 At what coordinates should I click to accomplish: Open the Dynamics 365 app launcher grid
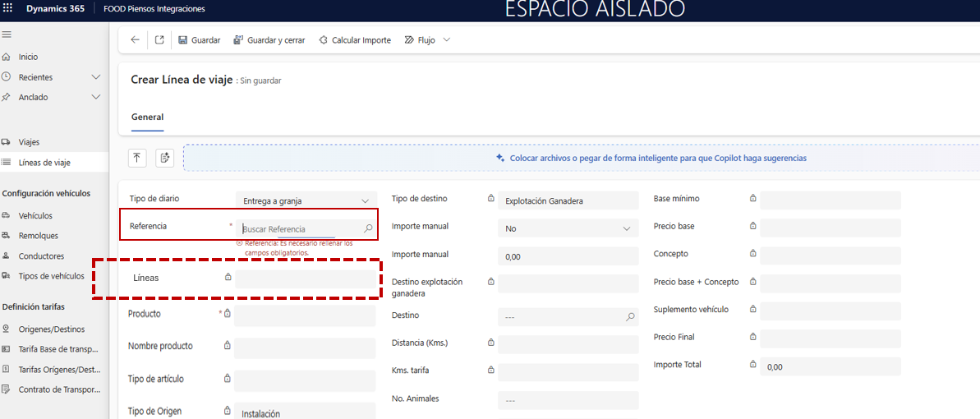click(9, 9)
